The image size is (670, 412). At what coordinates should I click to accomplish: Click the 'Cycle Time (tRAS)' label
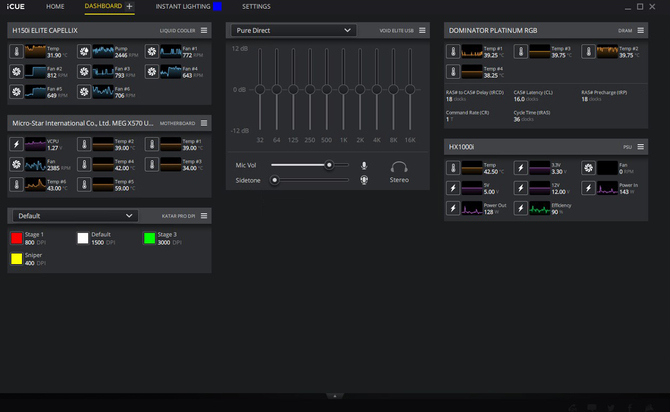(x=532, y=112)
